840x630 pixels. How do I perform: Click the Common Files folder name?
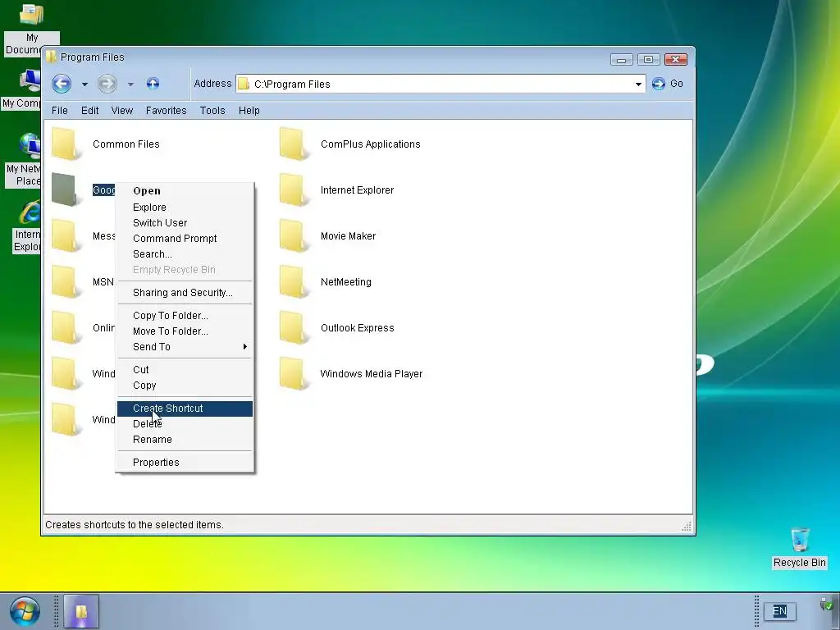pos(126,144)
